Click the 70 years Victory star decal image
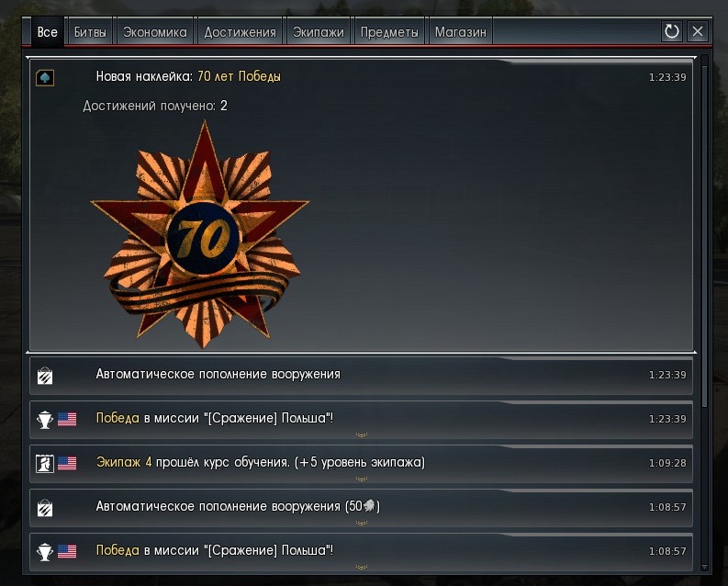Screen dimensions: 728x586 200,234
